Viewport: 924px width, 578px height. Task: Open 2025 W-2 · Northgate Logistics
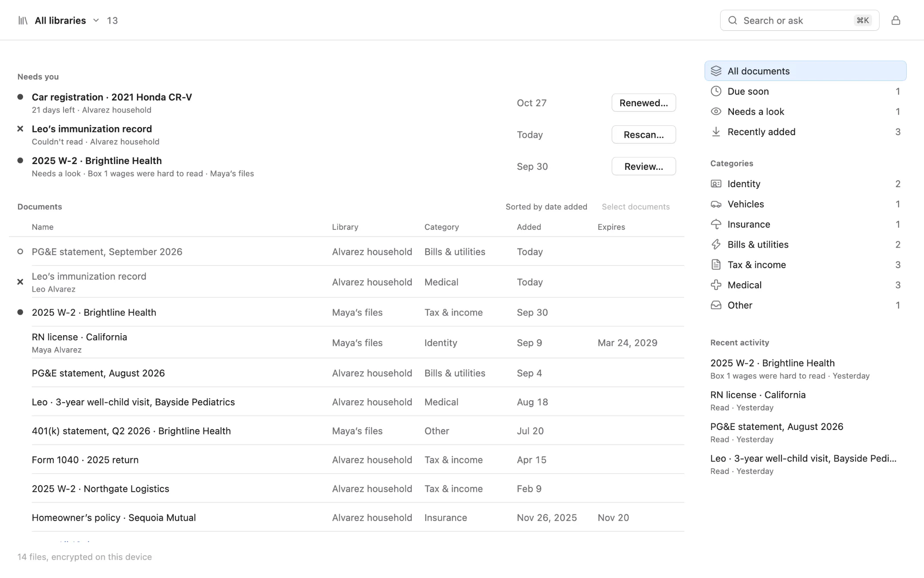100,489
